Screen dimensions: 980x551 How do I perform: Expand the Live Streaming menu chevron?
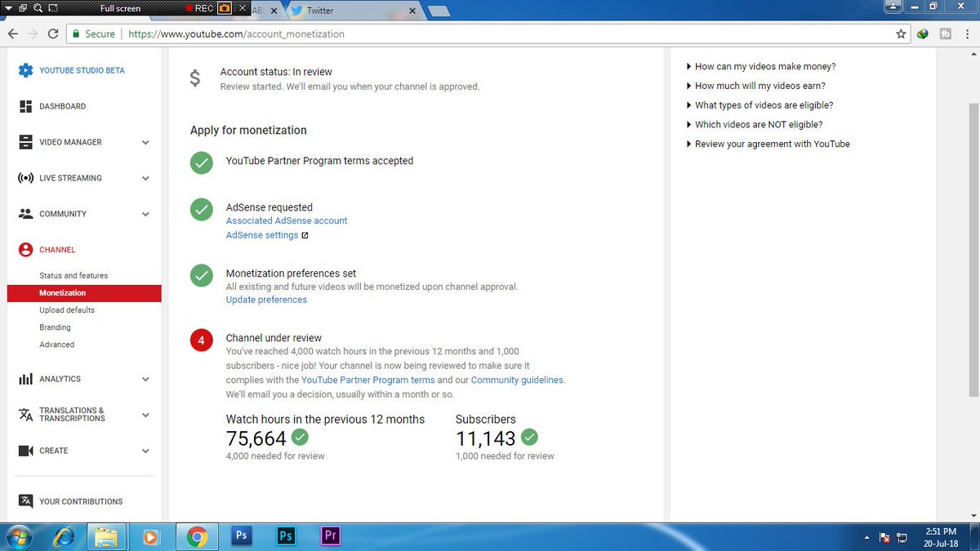[145, 179]
